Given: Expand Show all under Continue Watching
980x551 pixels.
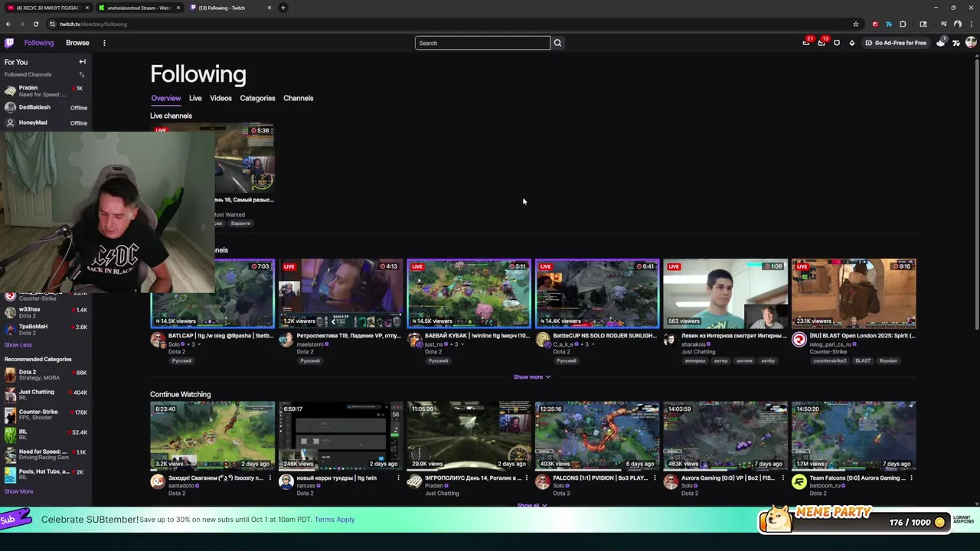Looking at the screenshot, I should click(532, 505).
